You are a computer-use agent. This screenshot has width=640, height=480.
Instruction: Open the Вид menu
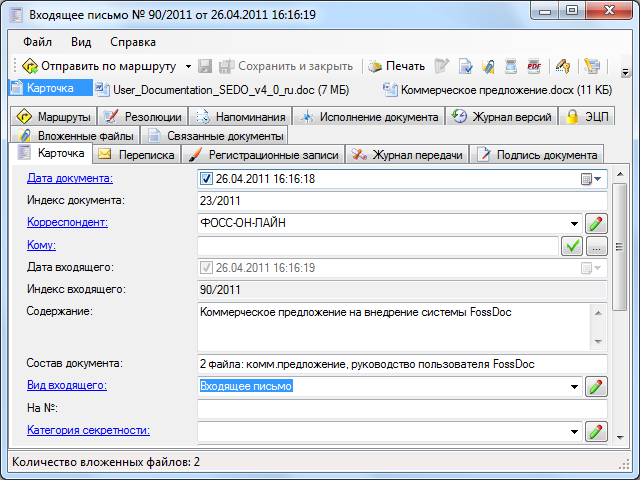tap(81, 42)
